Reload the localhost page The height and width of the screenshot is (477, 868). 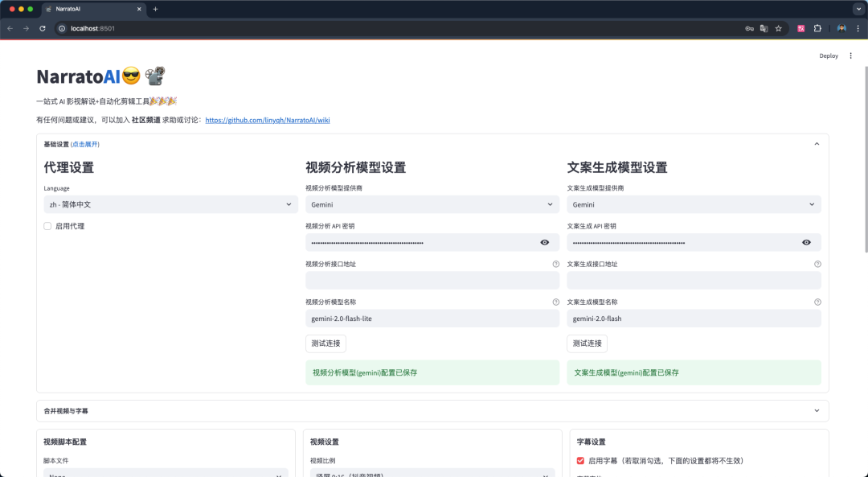pos(42,28)
